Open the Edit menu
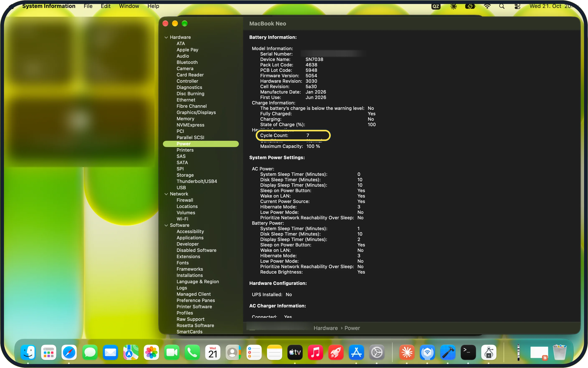This screenshot has width=588, height=368. coord(106,6)
